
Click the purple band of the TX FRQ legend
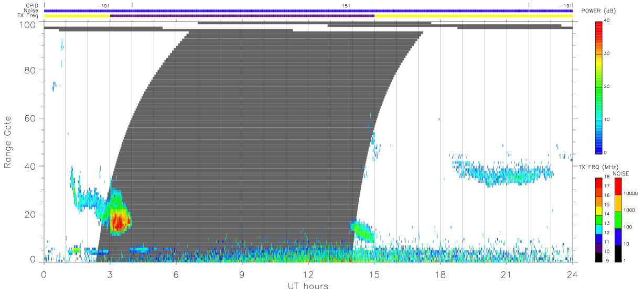pyautogui.click(x=599, y=248)
